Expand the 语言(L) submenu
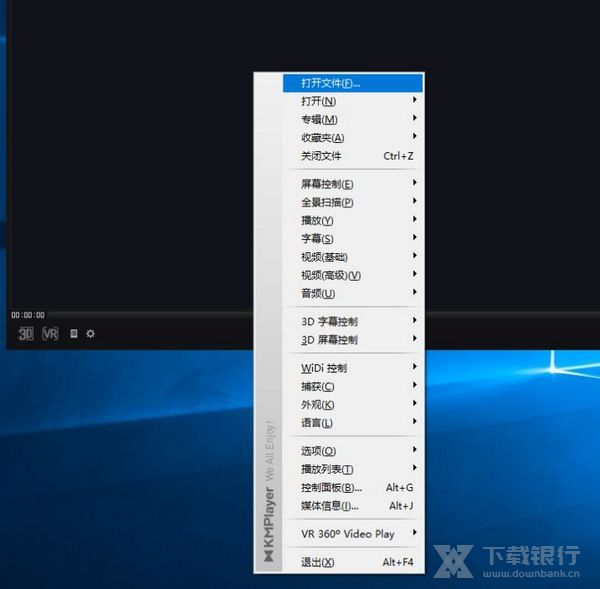 pyautogui.click(x=317, y=423)
